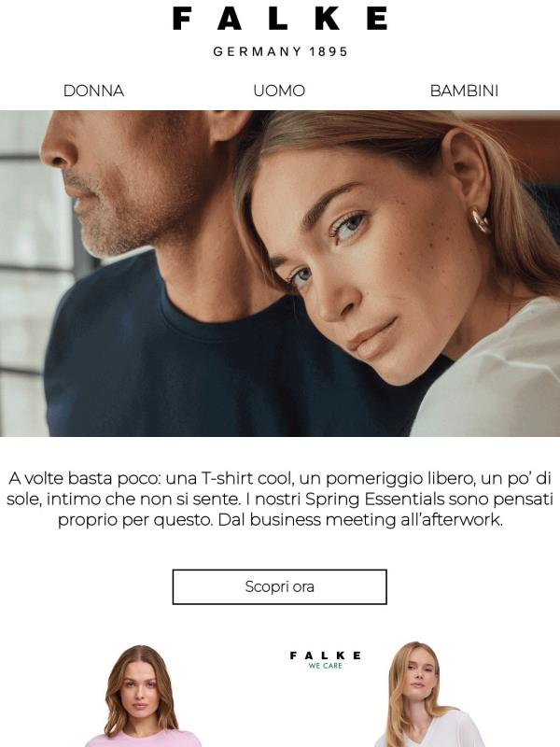Click the woman's white top in hero image
560x747 pixels.
491,376
